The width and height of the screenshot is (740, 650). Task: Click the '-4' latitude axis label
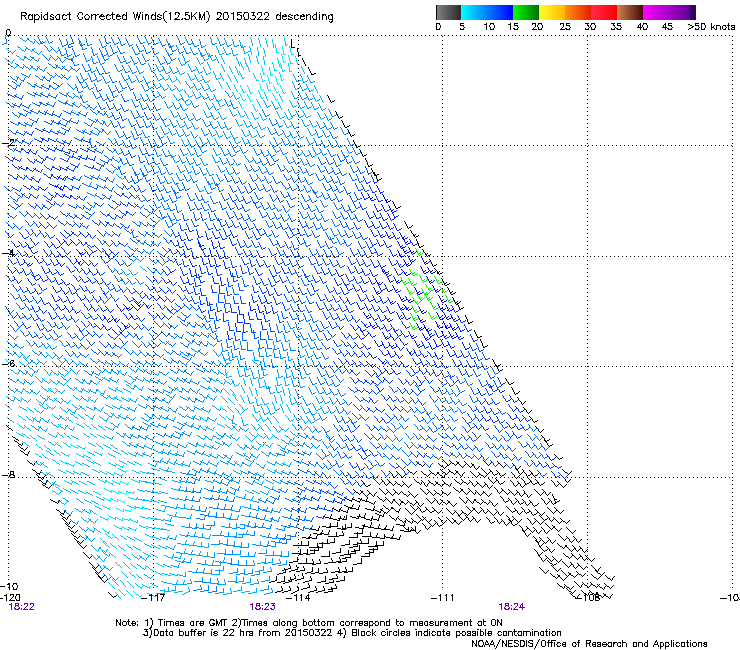[x=8, y=253]
